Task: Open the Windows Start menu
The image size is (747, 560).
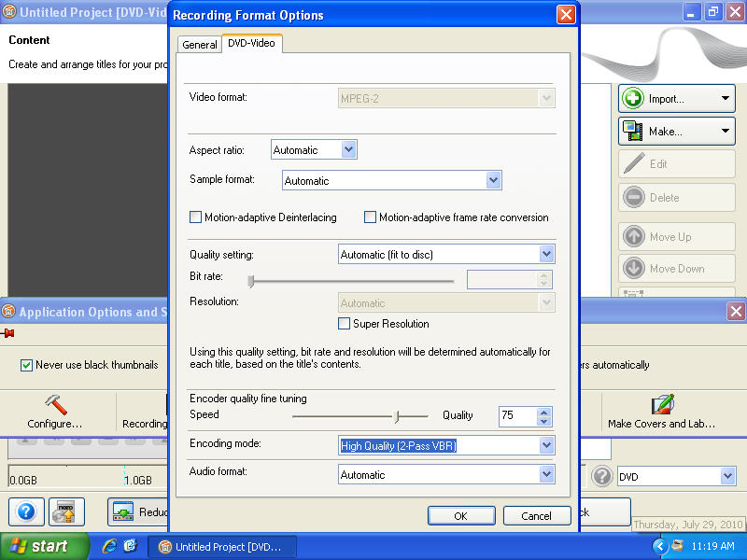Action: point(44,546)
